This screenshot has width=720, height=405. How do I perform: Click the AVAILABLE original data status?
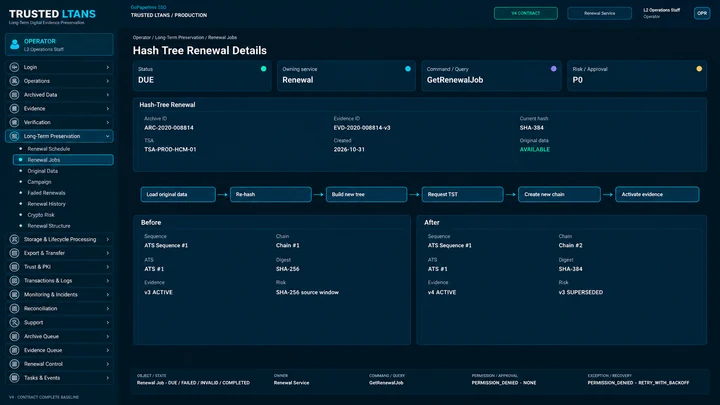534,150
